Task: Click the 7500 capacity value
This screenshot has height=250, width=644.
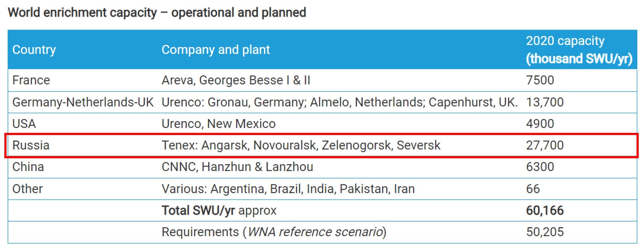Action: pos(540,80)
